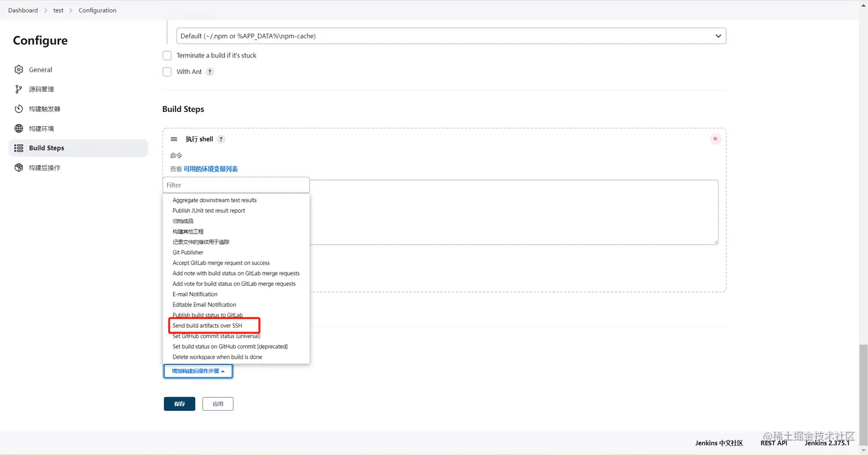Open the test breadcrumb link
This screenshot has width=868, height=455.
point(59,10)
